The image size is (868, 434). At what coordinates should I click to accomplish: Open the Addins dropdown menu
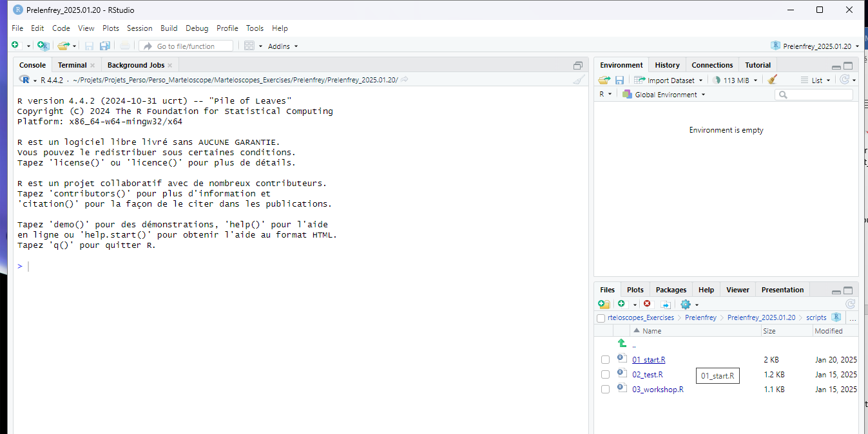click(283, 46)
